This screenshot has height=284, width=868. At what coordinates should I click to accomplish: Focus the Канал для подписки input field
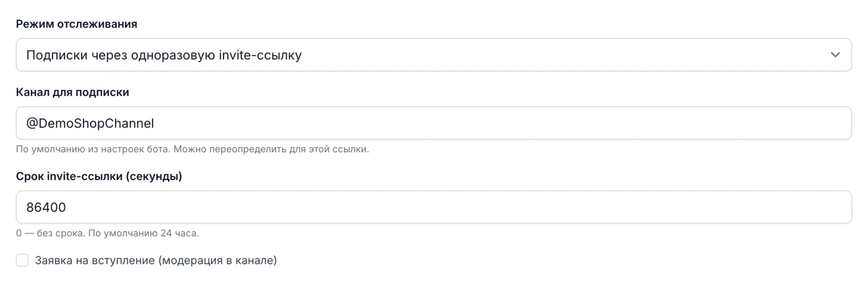(434, 123)
